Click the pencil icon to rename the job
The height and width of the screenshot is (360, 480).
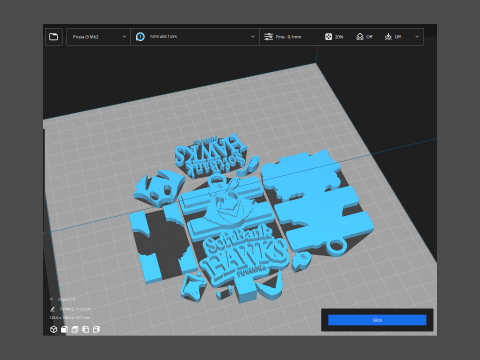pos(52,309)
